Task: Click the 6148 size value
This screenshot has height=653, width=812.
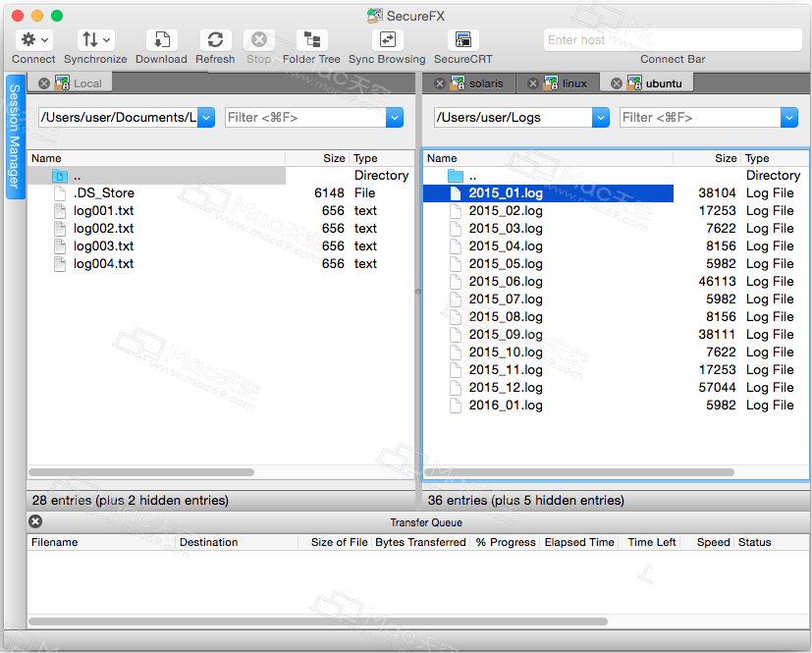Action: 329,193
